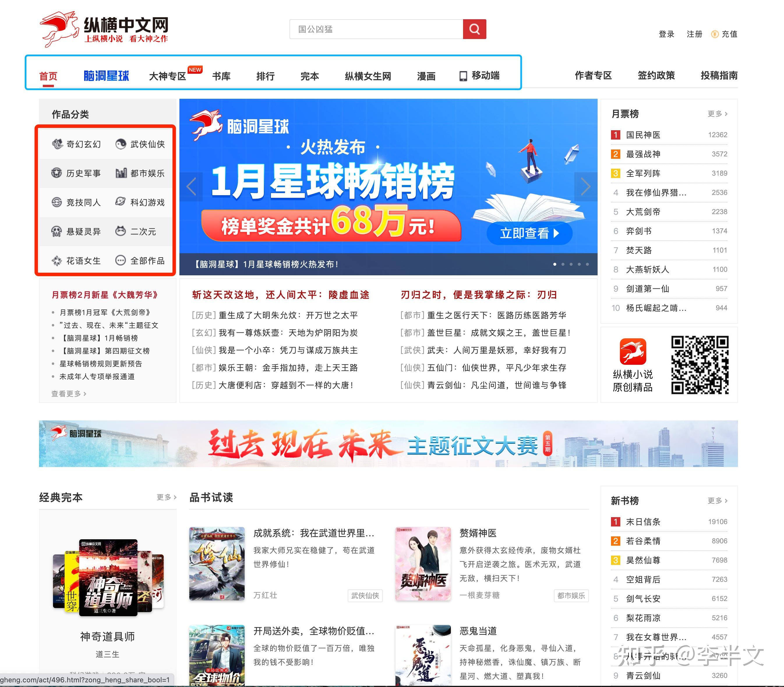
Task: Click the 全部作品 ellipsis category icon
Action: pyautogui.click(x=121, y=261)
